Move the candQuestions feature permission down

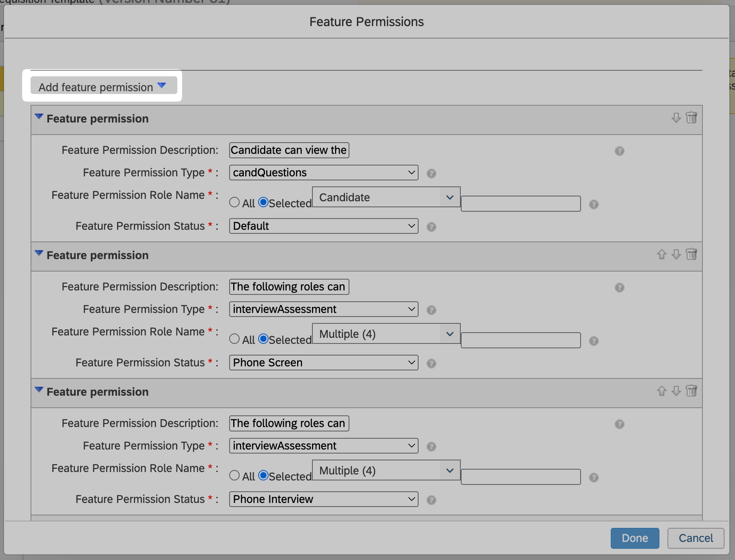point(676,118)
